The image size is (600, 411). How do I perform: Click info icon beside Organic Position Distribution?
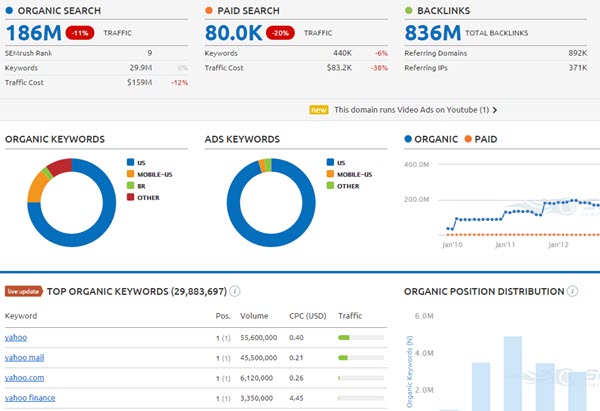click(572, 292)
